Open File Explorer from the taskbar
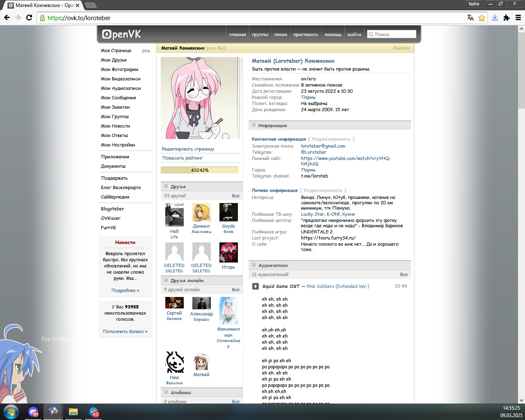 click(x=73, y=412)
